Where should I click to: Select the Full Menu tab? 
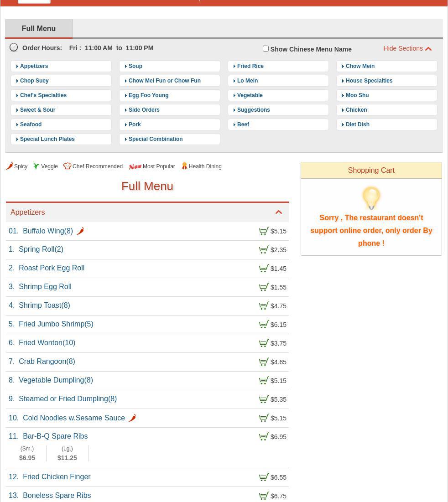click(x=39, y=29)
